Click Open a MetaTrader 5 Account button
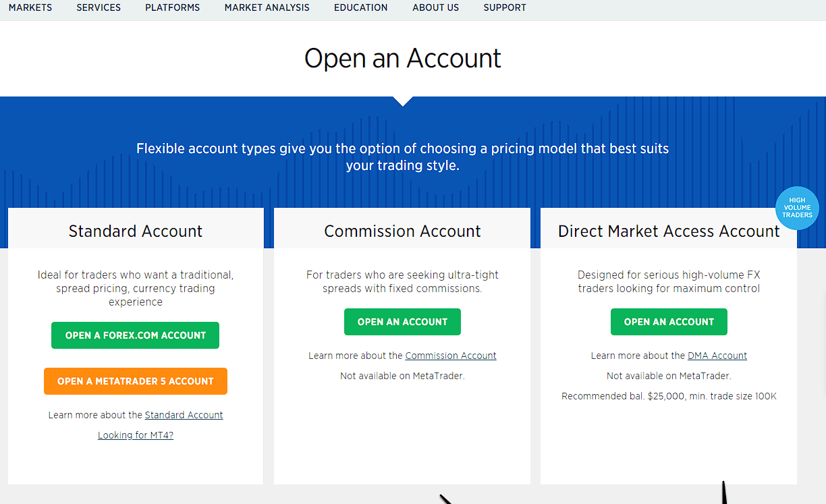826x504 pixels. (136, 381)
